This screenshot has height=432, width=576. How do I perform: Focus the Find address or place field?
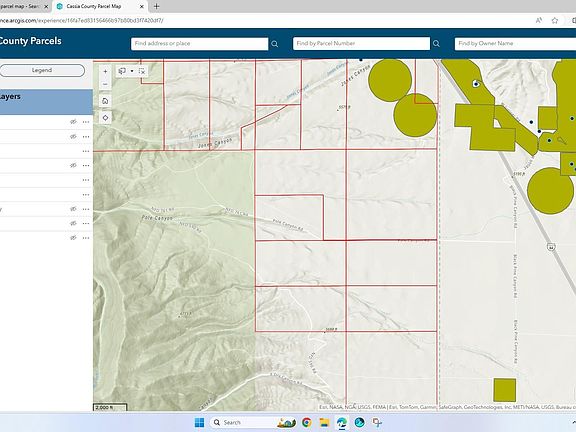click(x=199, y=44)
